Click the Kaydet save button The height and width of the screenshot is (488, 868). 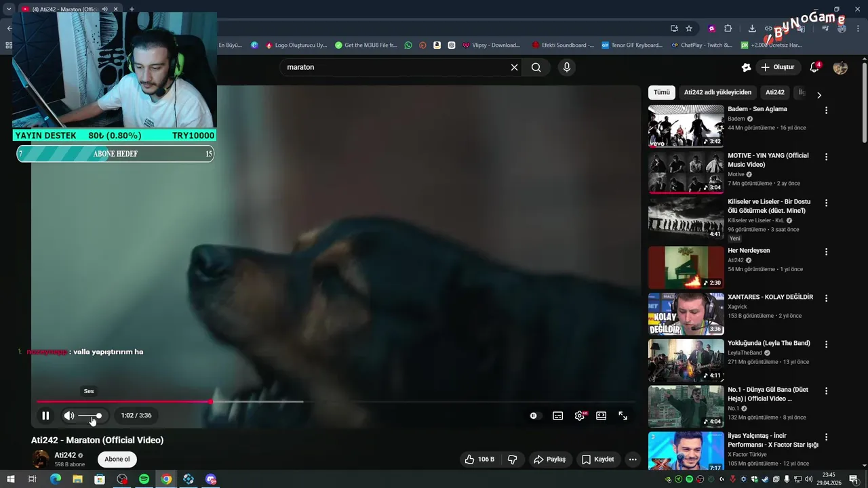click(x=598, y=459)
